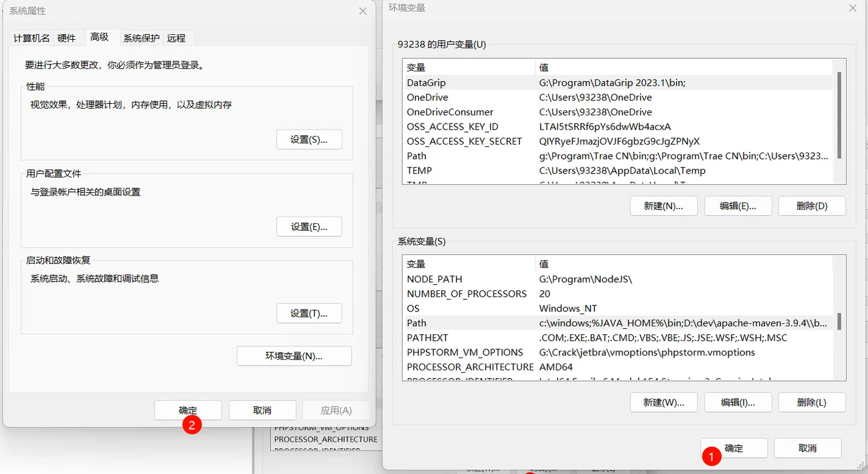Switch to the 计算机名 tab
The height and width of the screenshot is (474, 868).
[x=32, y=38]
